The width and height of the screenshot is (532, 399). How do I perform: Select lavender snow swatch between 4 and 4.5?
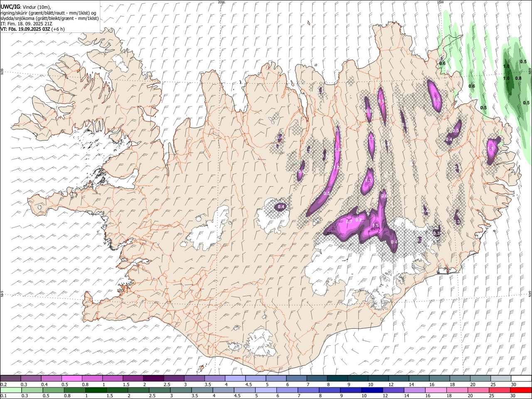(235, 378)
